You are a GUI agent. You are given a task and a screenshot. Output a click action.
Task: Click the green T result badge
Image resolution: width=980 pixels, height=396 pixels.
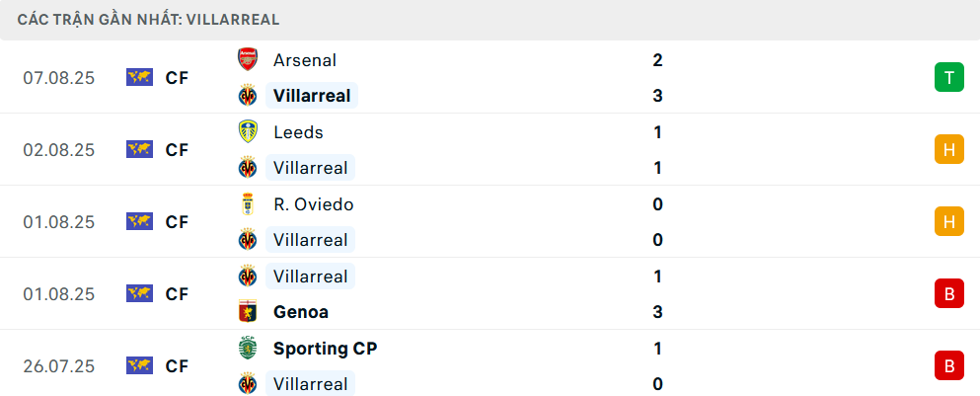(x=948, y=77)
